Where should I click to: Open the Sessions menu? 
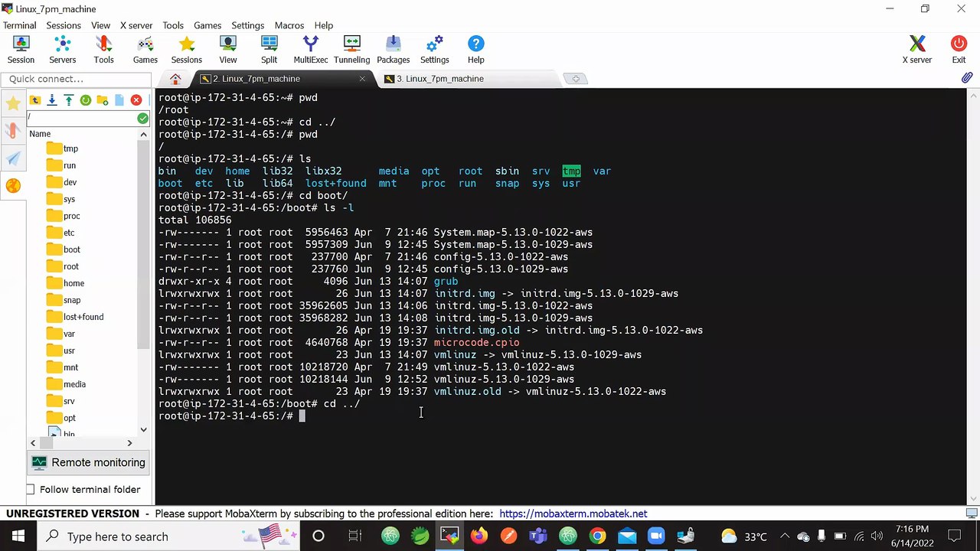[64, 25]
